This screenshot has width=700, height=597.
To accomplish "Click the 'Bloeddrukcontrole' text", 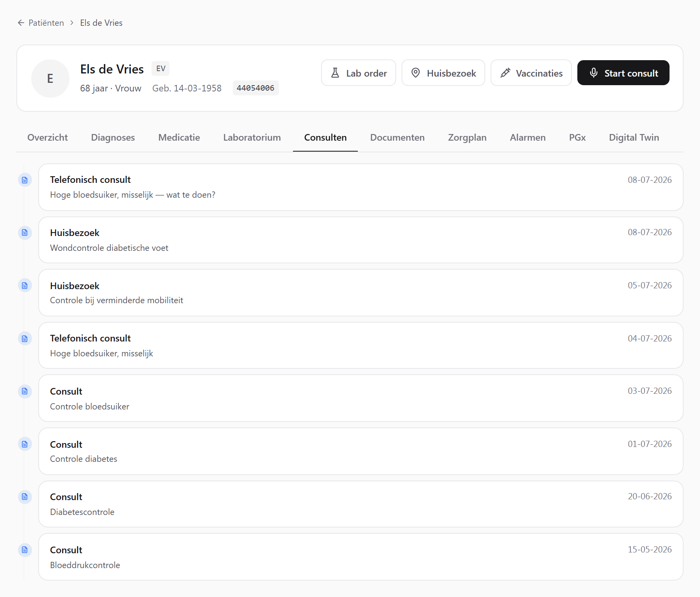I will [x=85, y=565].
